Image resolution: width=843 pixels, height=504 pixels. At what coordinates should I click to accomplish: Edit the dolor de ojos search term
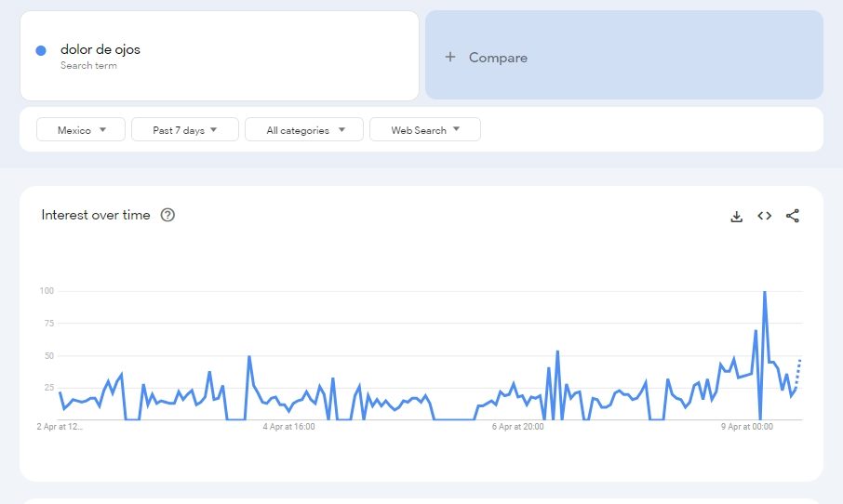click(x=100, y=49)
